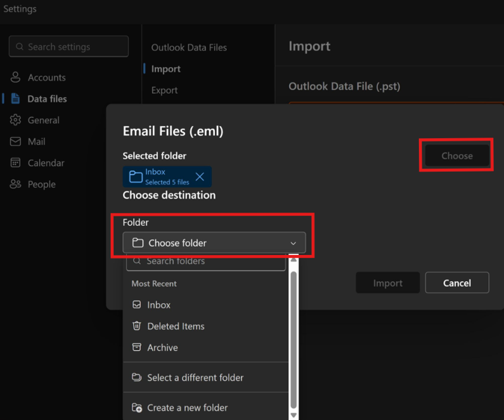504x420 pixels.
Task: Click the Search settings box
Action: [x=69, y=46]
